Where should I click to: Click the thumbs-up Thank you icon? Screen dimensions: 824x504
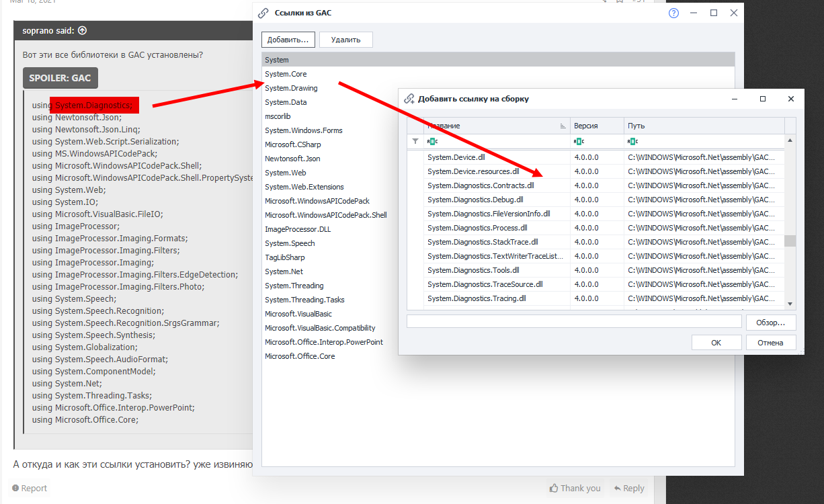[554, 488]
